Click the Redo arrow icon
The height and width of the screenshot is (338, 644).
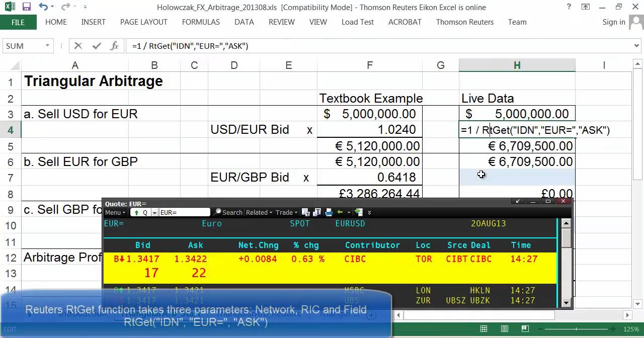[x=65, y=7]
